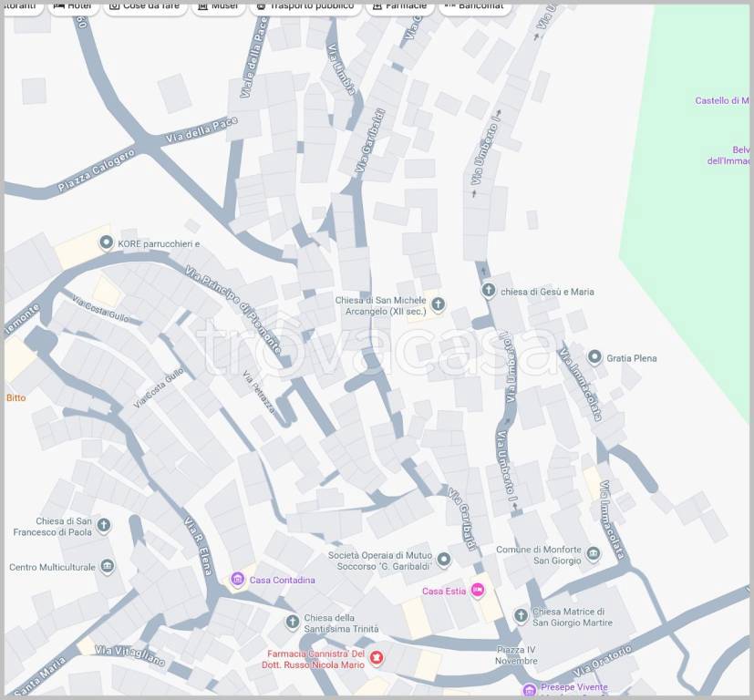The image size is (754, 700).
Task: Click the Chiesa della Santissima Trinità label
Action: click(x=341, y=623)
